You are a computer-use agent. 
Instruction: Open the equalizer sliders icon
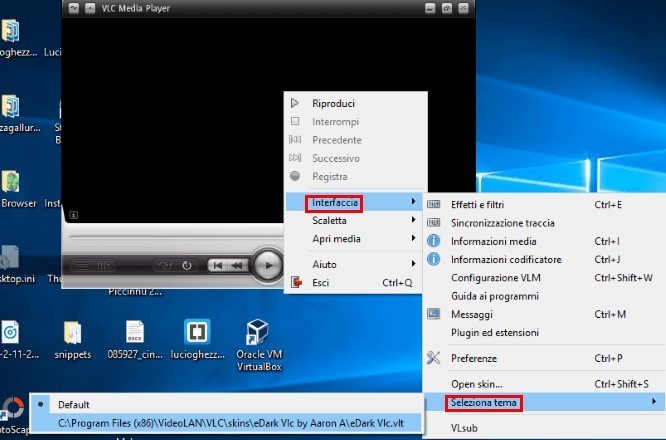[x=105, y=265]
